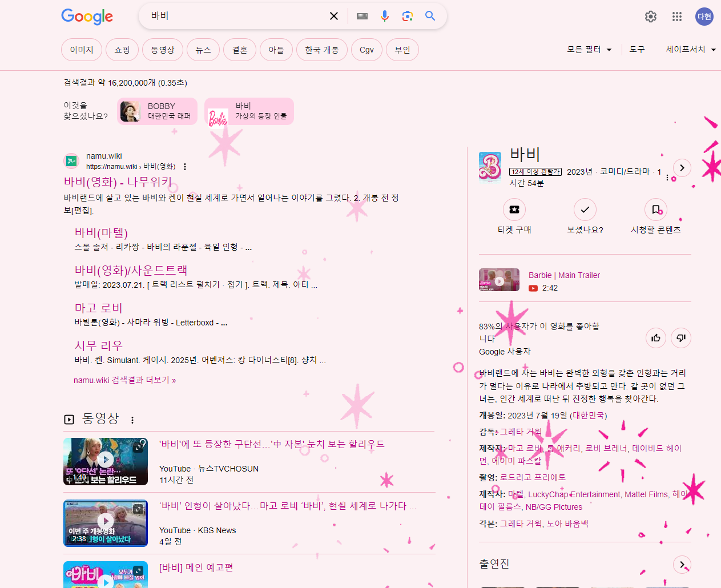Open director 그레타 거윅 link

click(x=521, y=432)
